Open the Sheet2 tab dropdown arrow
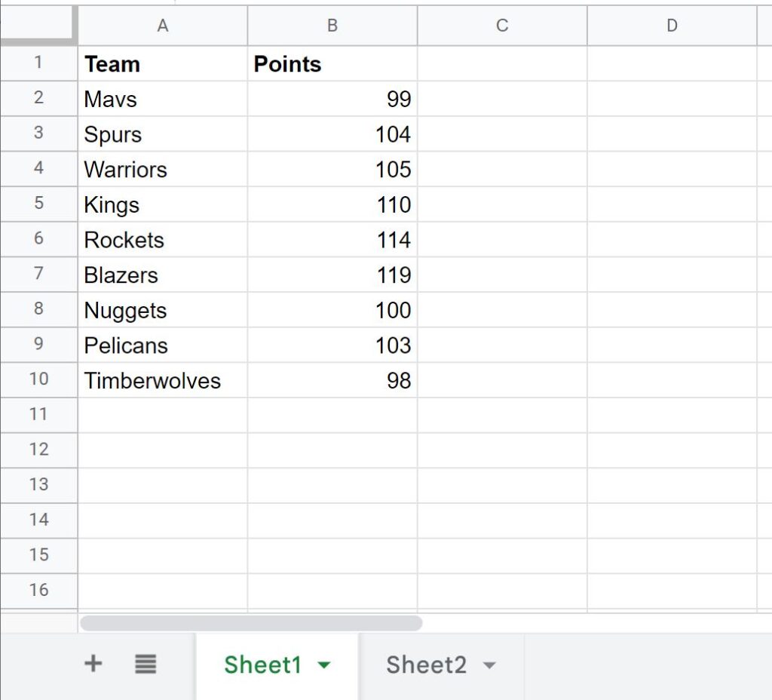 click(489, 665)
